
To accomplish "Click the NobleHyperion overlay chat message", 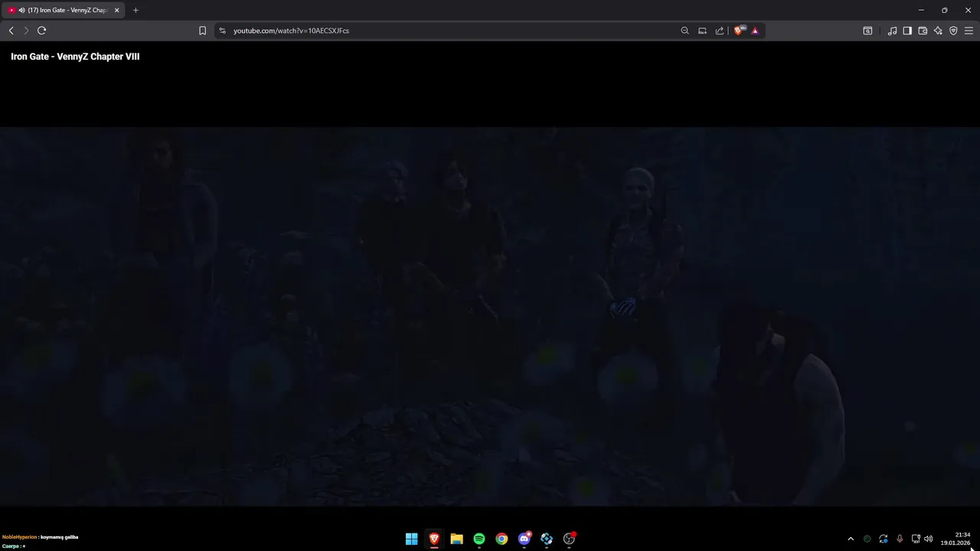I will pyautogui.click(x=41, y=537).
